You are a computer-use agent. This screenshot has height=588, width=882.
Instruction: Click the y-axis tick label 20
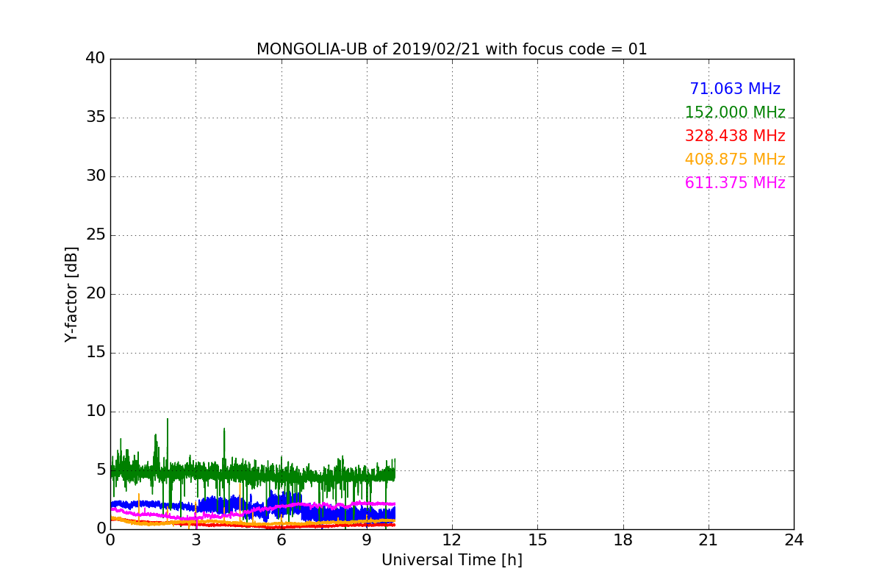point(96,294)
